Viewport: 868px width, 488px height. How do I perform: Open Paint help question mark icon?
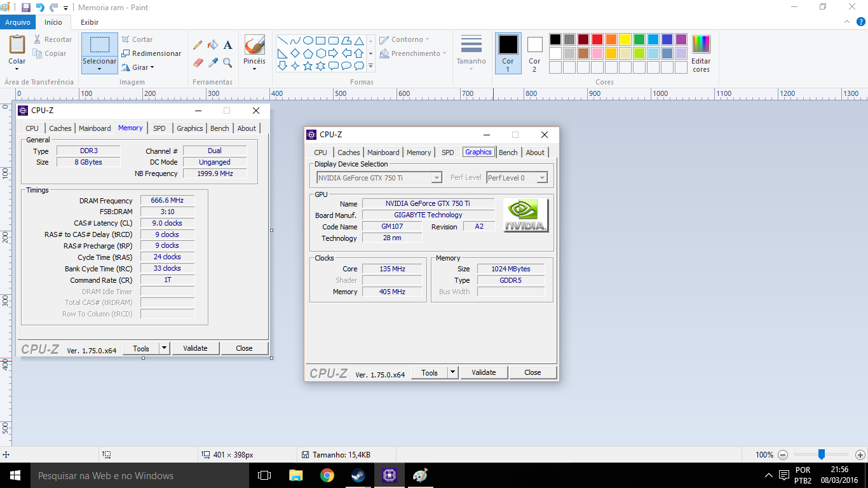tap(860, 22)
